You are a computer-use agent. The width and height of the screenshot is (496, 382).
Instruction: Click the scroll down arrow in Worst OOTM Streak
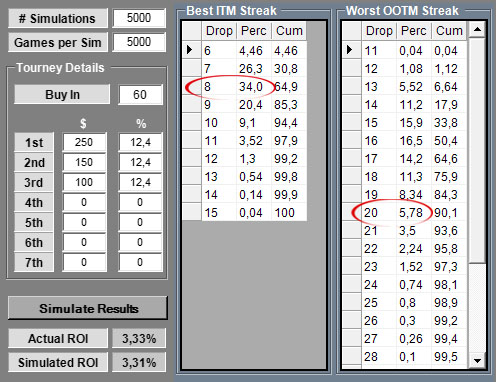pos(477,360)
